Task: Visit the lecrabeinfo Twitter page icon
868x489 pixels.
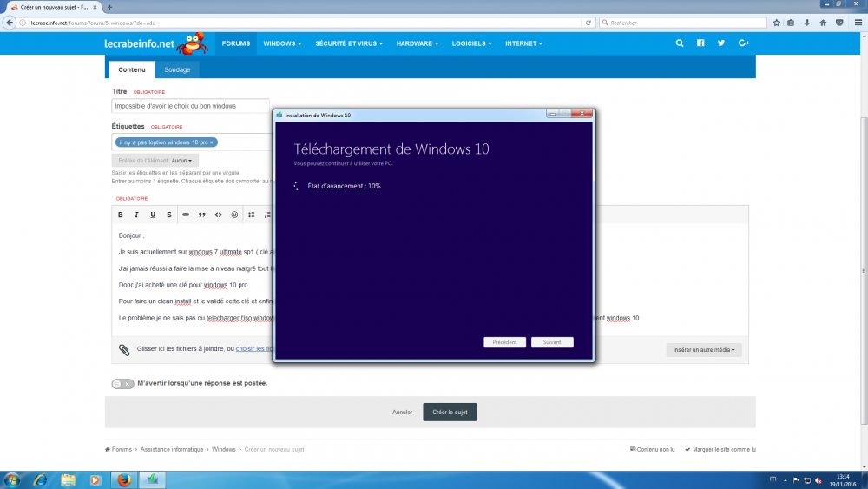Action: [721, 43]
